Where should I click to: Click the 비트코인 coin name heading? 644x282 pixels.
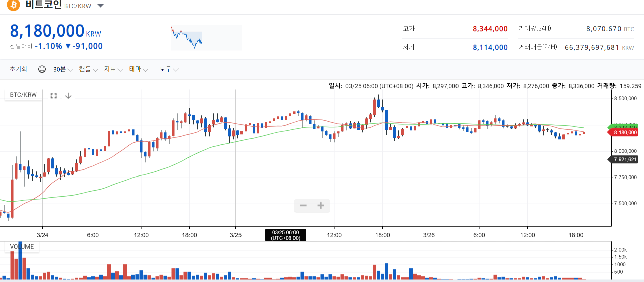point(44,5)
